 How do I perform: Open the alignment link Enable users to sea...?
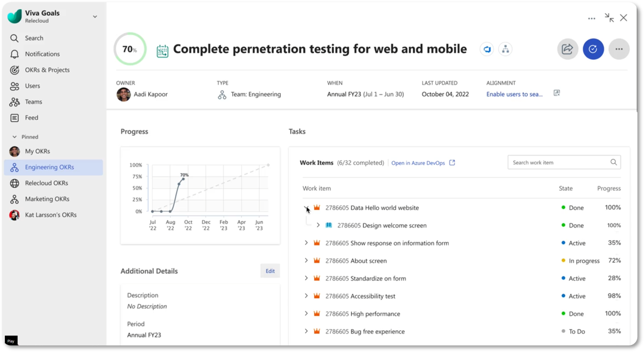(515, 94)
